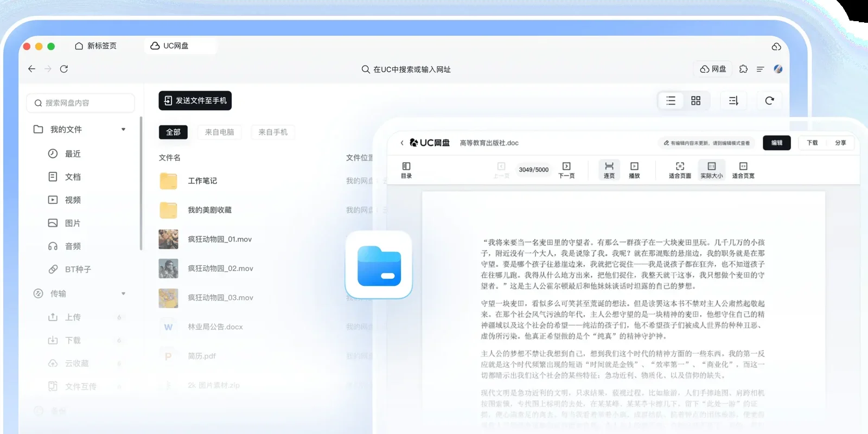Viewport: 868px width, 434px height.
Task: Open 上传 in the transfer list
Action: [x=65, y=317]
